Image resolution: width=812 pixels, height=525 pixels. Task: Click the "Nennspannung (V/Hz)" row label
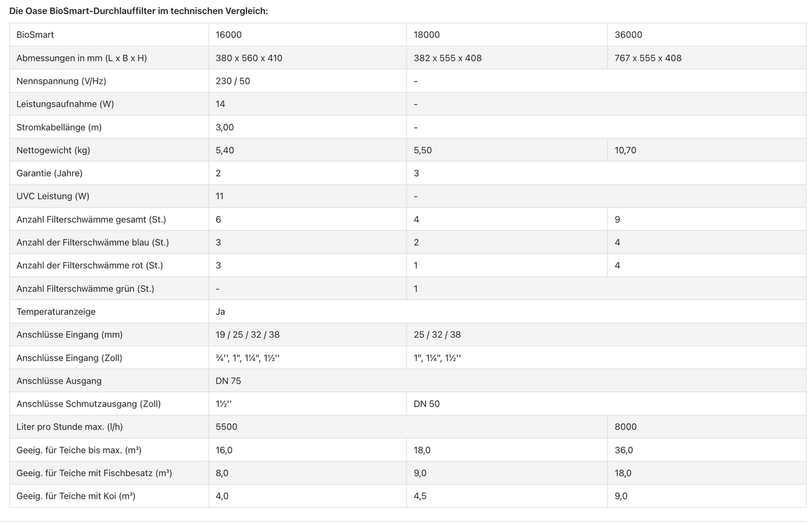[x=62, y=81]
